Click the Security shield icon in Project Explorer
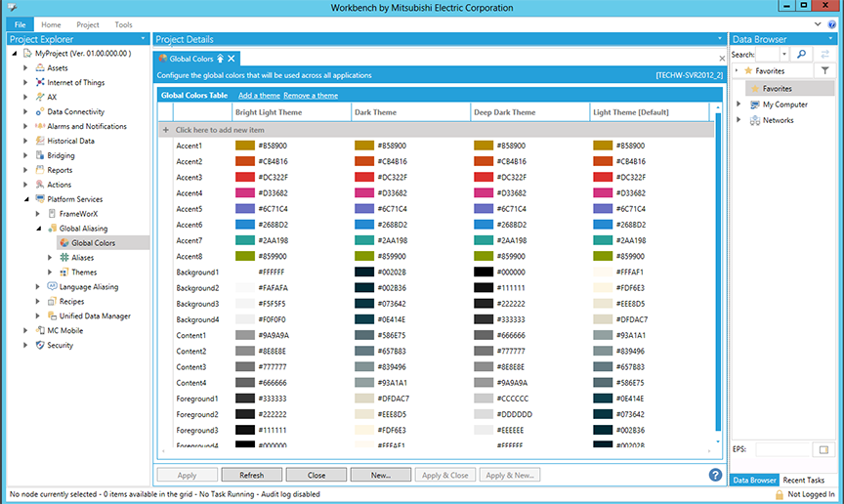Image resolution: width=844 pixels, height=504 pixels. point(39,345)
